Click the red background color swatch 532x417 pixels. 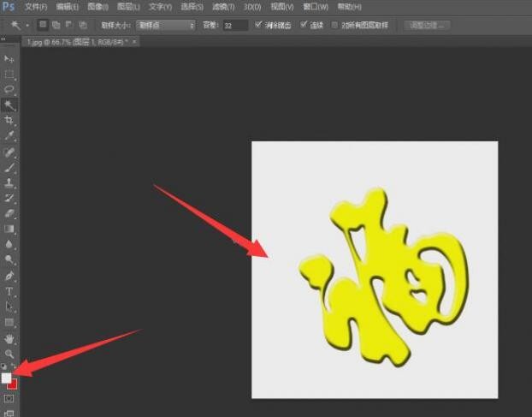[13, 384]
